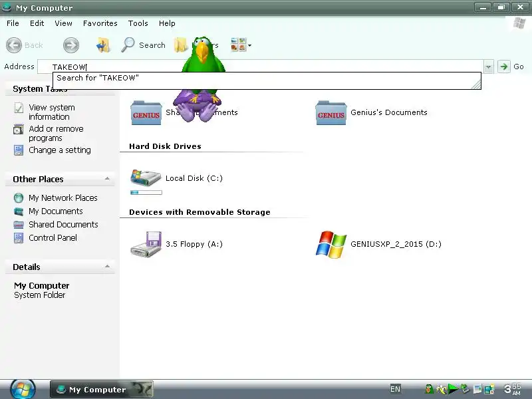Open the Shared Documents folder icon

click(146, 113)
